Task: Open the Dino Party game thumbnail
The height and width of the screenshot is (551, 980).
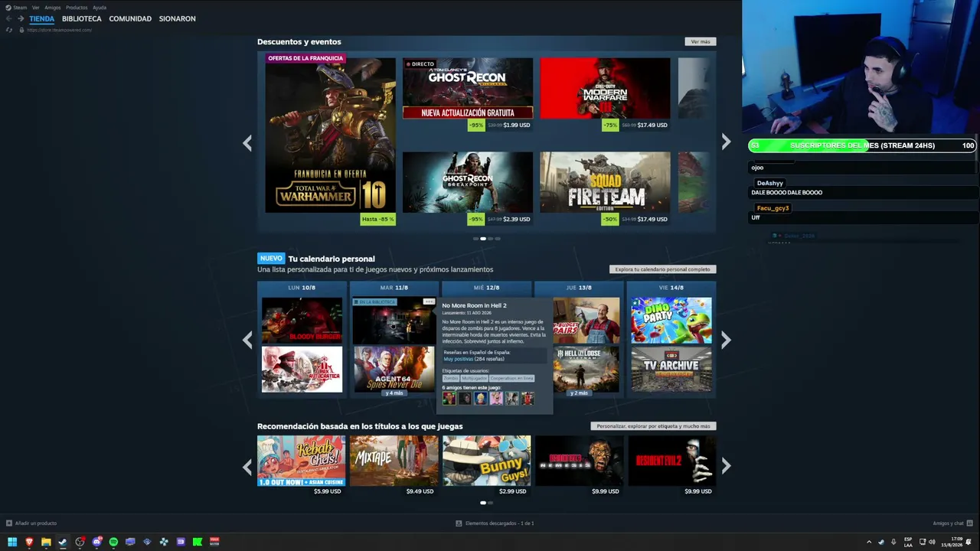Action: (x=671, y=320)
